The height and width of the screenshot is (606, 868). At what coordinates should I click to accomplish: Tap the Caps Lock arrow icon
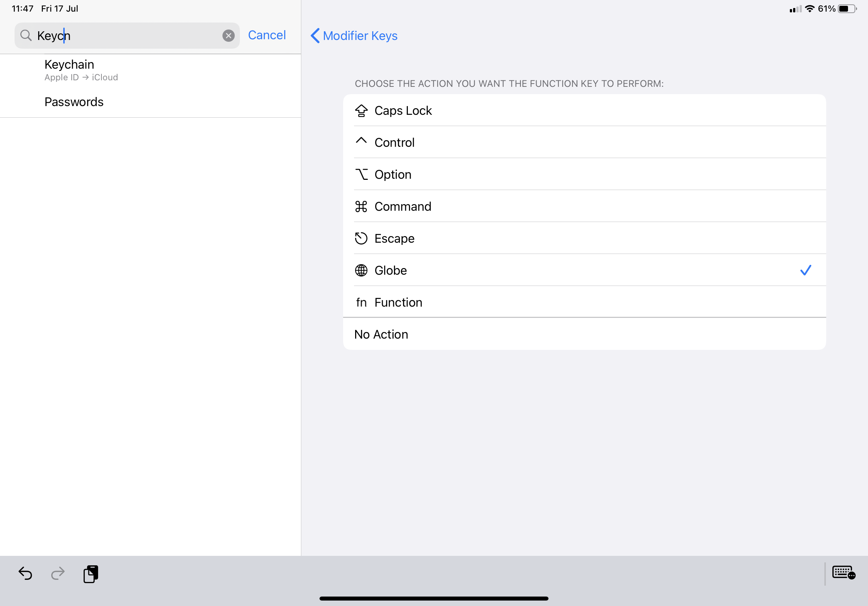pyautogui.click(x=361, y=111)
